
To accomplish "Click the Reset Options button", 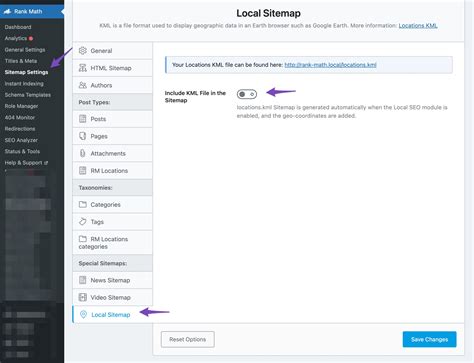I will tap(188, 339).
